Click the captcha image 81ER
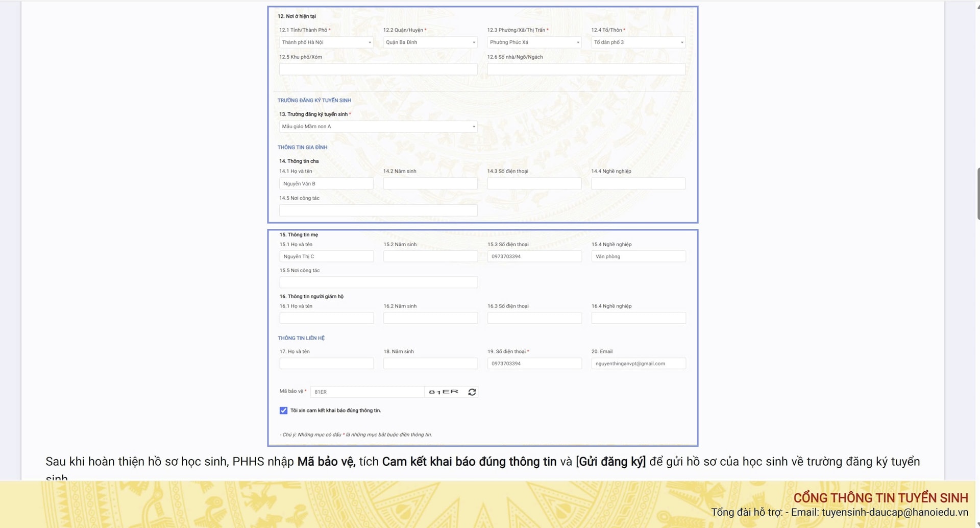Viewport: 980px width, 528px height. (x=444, y=392)
